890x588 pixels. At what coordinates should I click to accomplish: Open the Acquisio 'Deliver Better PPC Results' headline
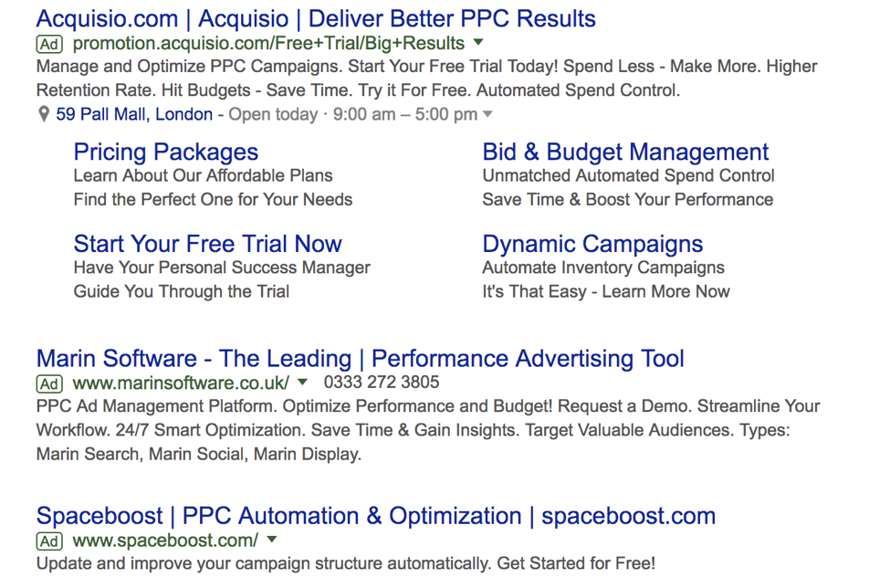(316, 18)
